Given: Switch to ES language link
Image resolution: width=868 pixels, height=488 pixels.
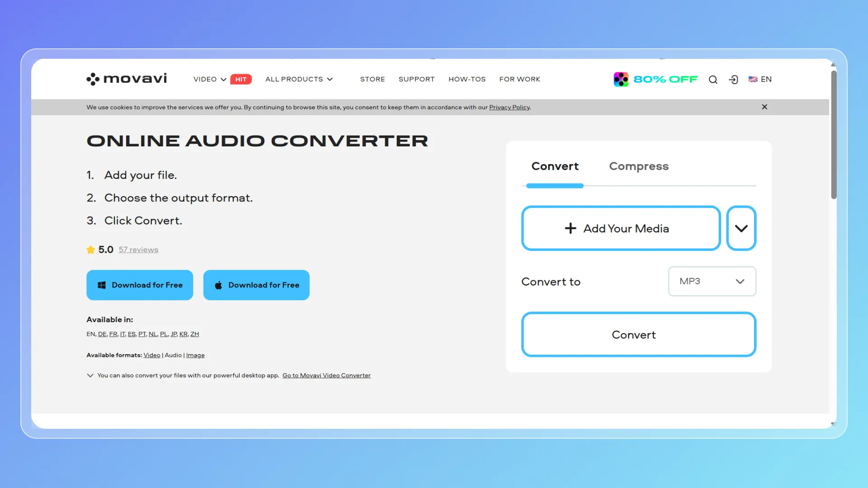Looking at the screenshot, I should [x=132, y=334].
